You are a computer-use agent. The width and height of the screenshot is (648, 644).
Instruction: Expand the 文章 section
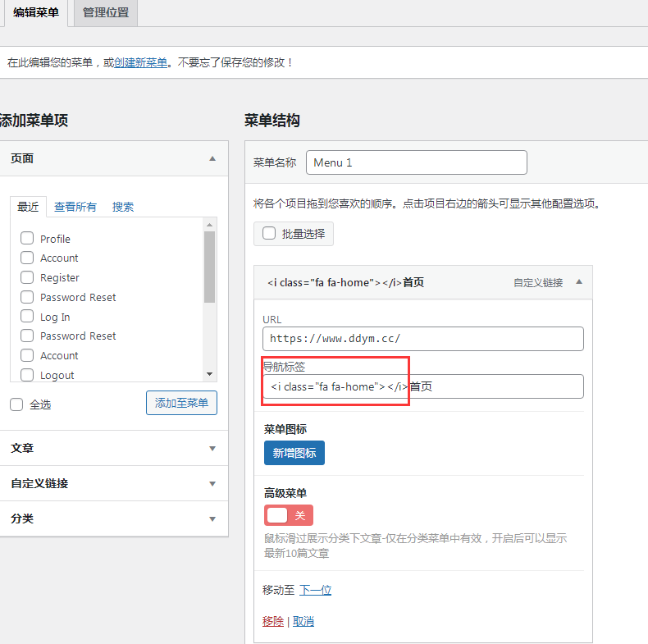click(212, 449)
